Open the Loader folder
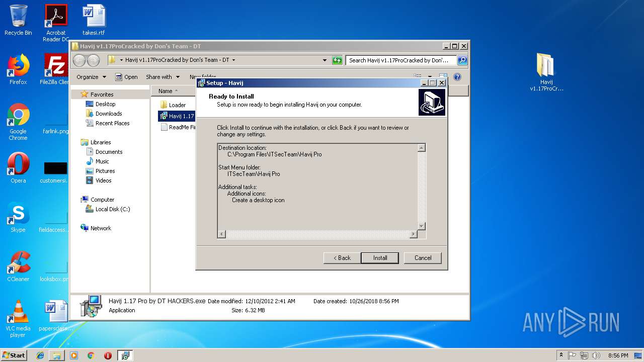Viewport: 644px width, 362px height. pyautogui.click(x=173, y=105)
